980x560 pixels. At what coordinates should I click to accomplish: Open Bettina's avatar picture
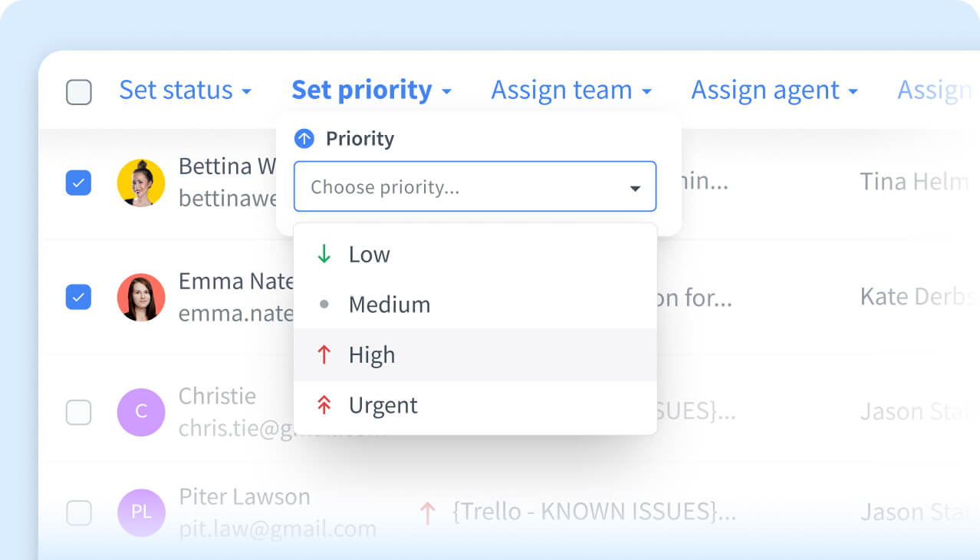[141, 183]
